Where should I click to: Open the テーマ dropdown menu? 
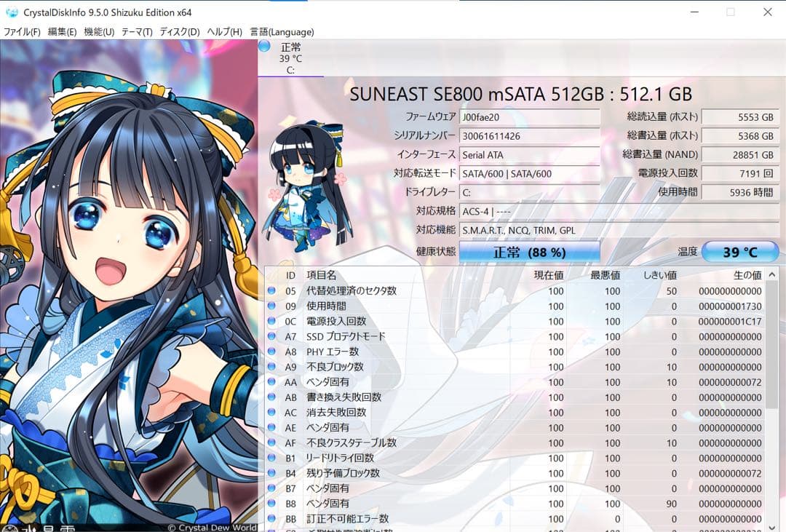(138, 32)
